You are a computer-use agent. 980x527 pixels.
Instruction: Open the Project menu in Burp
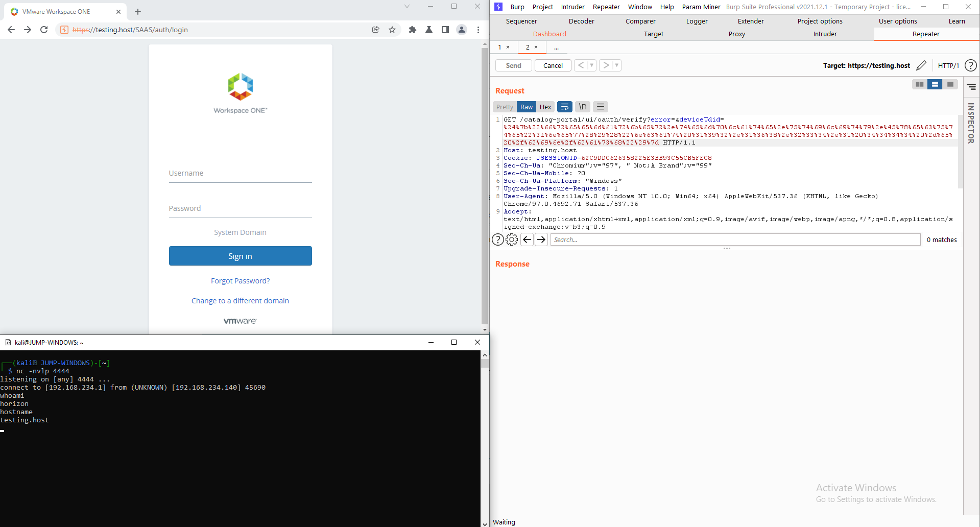(x=542, y=7)
